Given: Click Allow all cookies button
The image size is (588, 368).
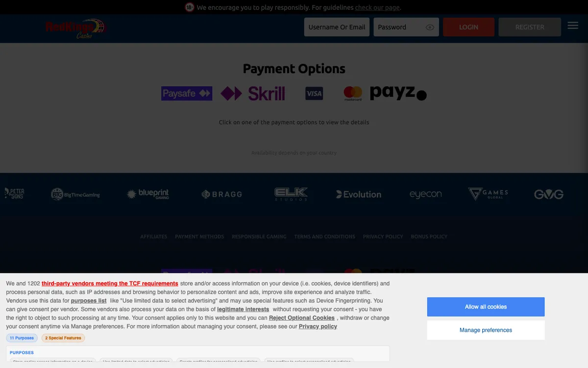Looking at the screenshot, I should click(x=486, y=307).
